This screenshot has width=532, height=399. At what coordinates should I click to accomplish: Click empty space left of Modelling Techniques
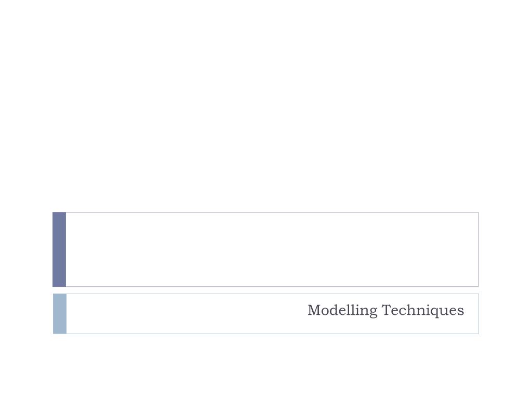(187, 314)
